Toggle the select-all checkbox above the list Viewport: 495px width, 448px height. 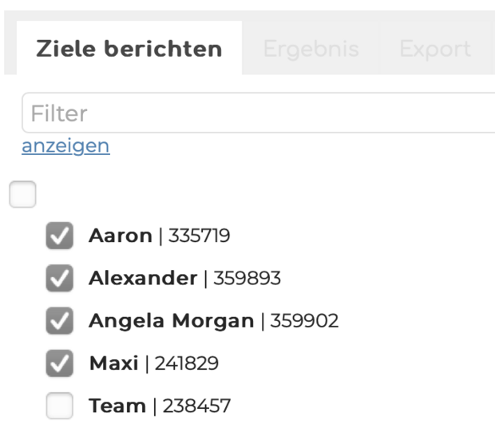point(22,194)
